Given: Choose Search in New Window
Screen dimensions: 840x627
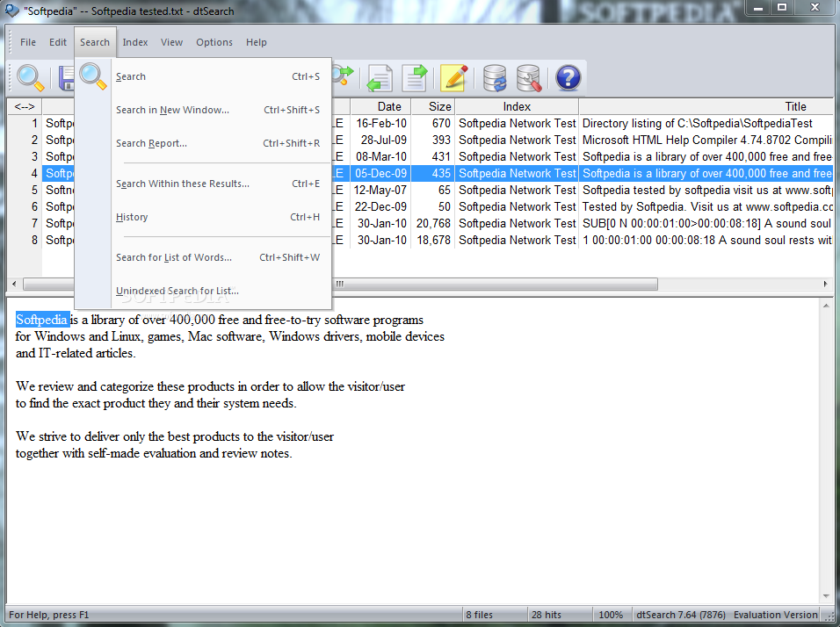Looking at the screenshot, I should coord(218,110).
